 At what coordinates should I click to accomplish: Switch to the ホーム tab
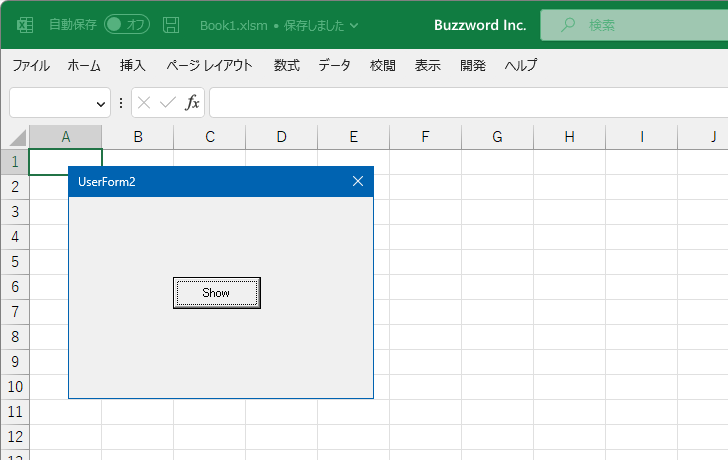pos(84,65)
